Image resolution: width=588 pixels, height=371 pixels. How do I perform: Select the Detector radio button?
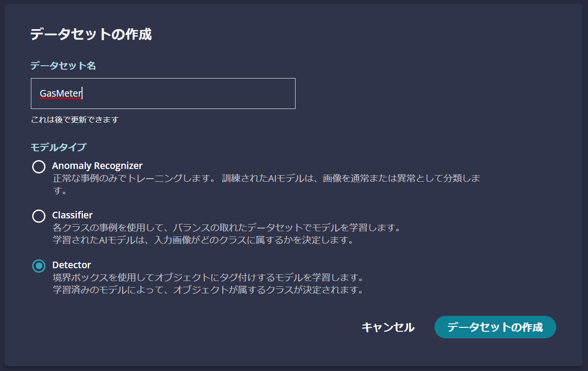click(x=39, y=265)
